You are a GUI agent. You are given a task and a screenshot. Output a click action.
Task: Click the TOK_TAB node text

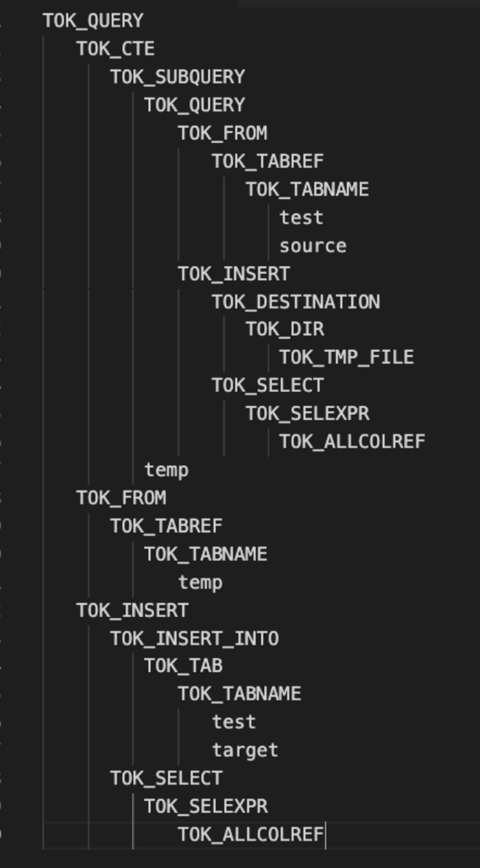(183, 666)
